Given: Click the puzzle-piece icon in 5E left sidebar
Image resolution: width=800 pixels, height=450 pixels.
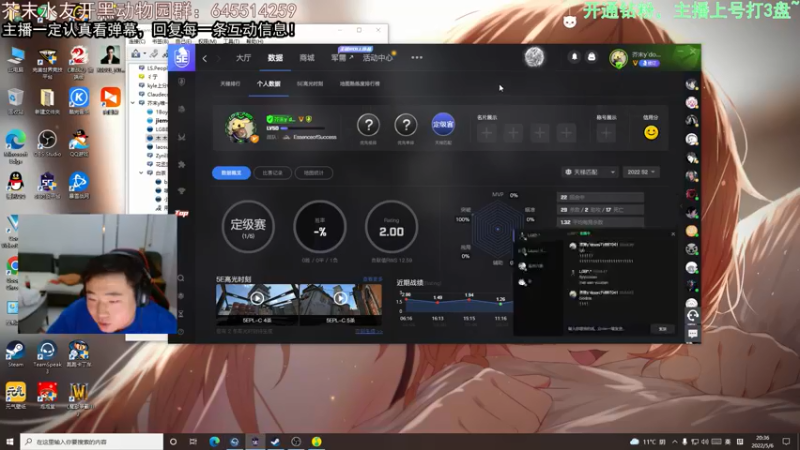Looking at the screenshot, I should 182,164.
